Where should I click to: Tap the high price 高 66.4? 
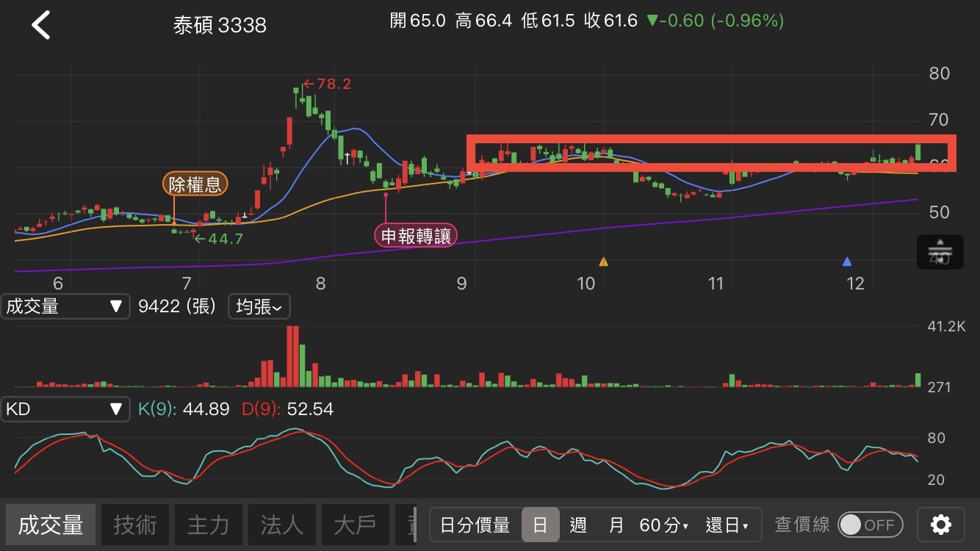click(x=483, y=21)
